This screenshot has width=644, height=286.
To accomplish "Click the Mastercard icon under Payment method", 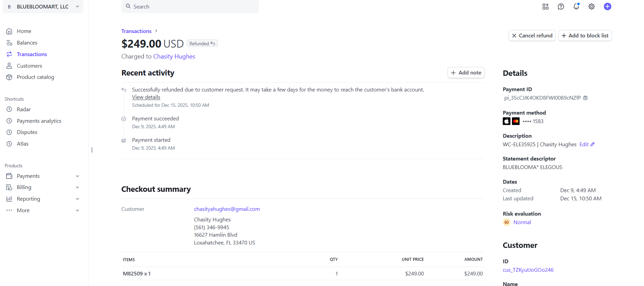I will 516,121.
